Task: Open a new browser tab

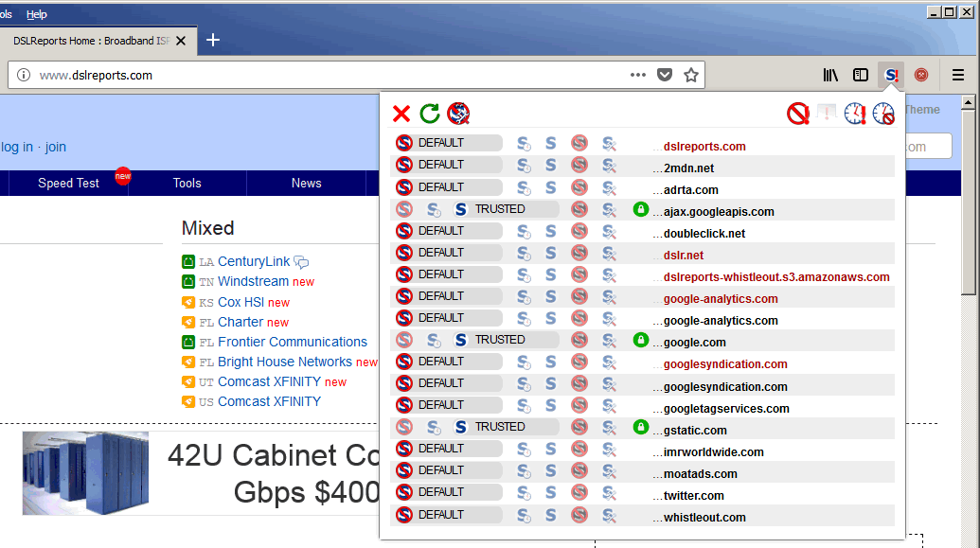Action: [212, 40]
